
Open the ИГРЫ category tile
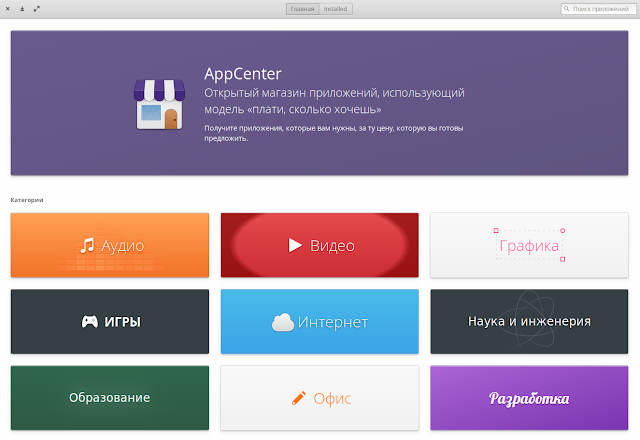pos(110,322)
